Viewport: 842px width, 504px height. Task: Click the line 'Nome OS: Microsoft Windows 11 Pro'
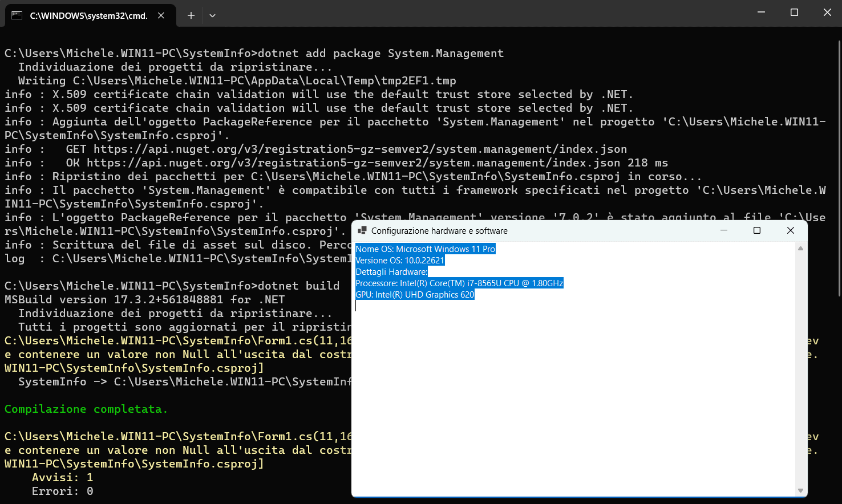tap(426, 249)
